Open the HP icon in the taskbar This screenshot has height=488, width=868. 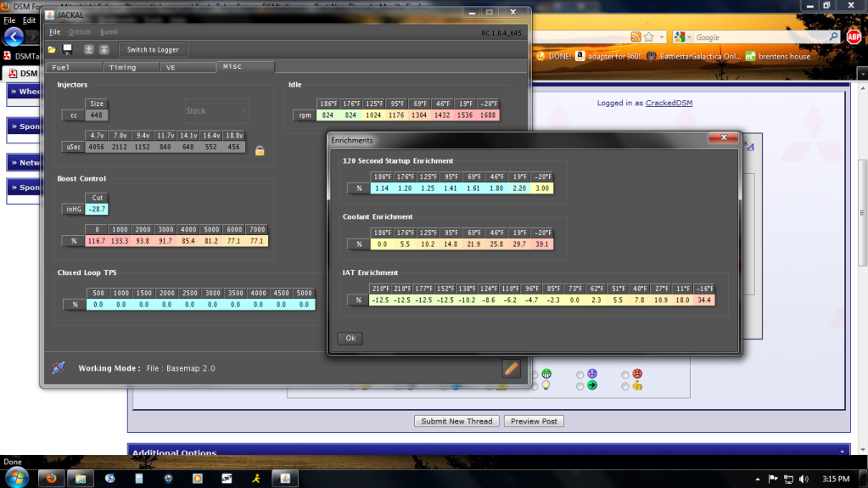coord(168,478)
